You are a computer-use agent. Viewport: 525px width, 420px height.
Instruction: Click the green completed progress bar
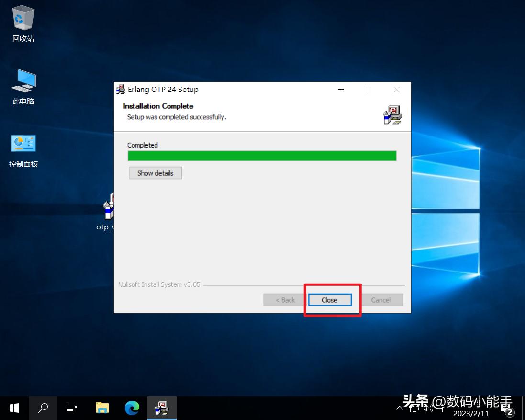pos(262,156)
